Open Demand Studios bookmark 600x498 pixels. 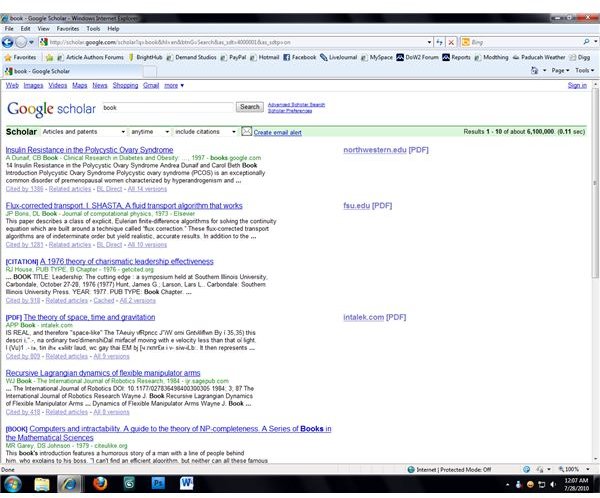tap(191, 57)
